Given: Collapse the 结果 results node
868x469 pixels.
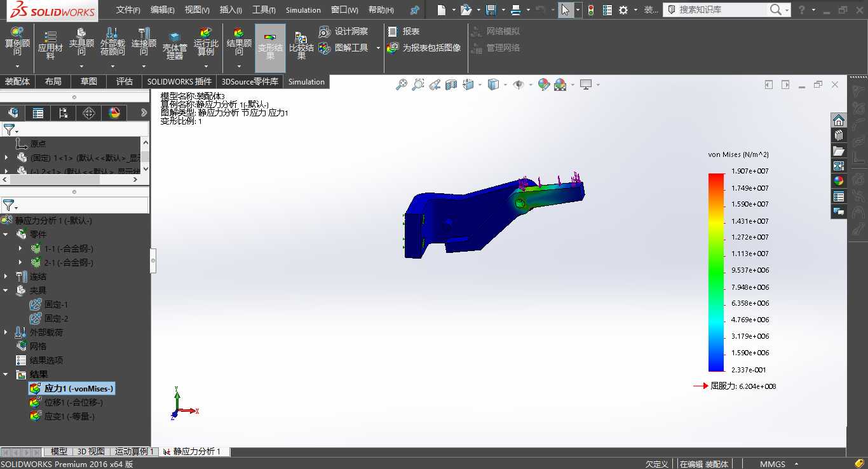Looking at the screenshot, I should pos(6,374).
